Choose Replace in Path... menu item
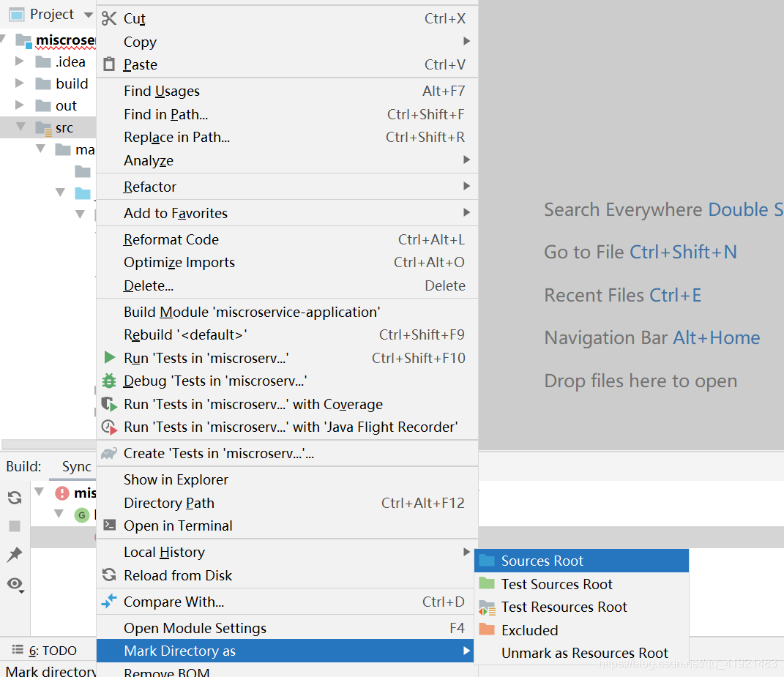This screenshot has width=784, height=677. pyautogui.click(x=287, y=137)
